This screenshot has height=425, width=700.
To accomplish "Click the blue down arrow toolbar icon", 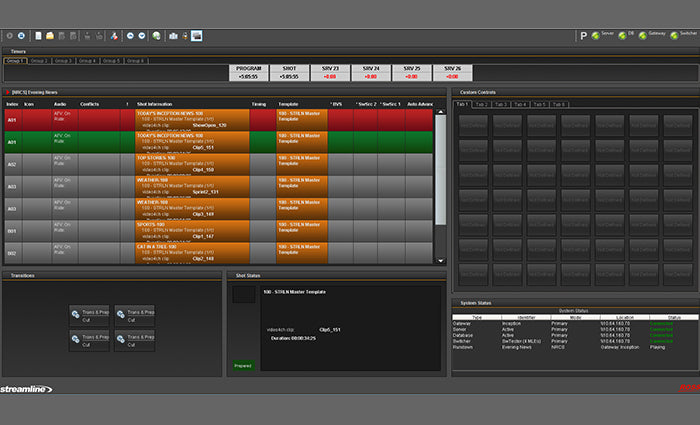I will pos(143,36).
